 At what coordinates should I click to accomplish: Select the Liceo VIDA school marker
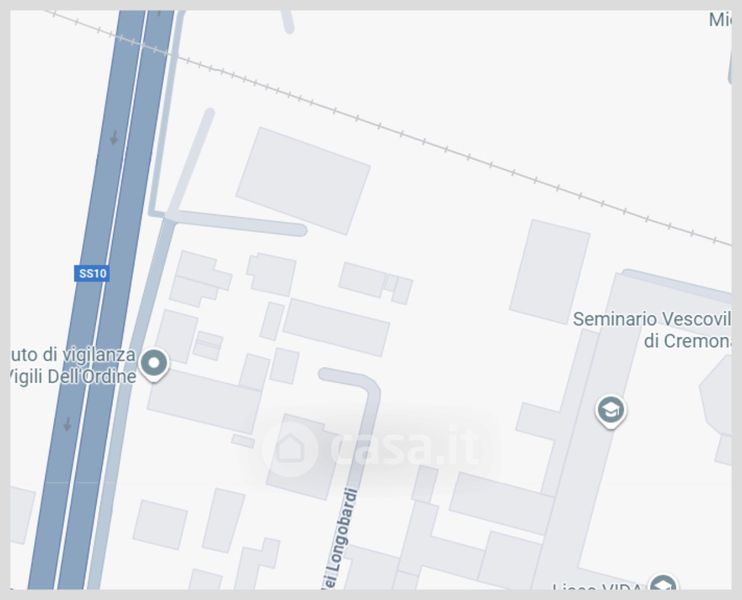pyautogui.click(x=663, y=582)
